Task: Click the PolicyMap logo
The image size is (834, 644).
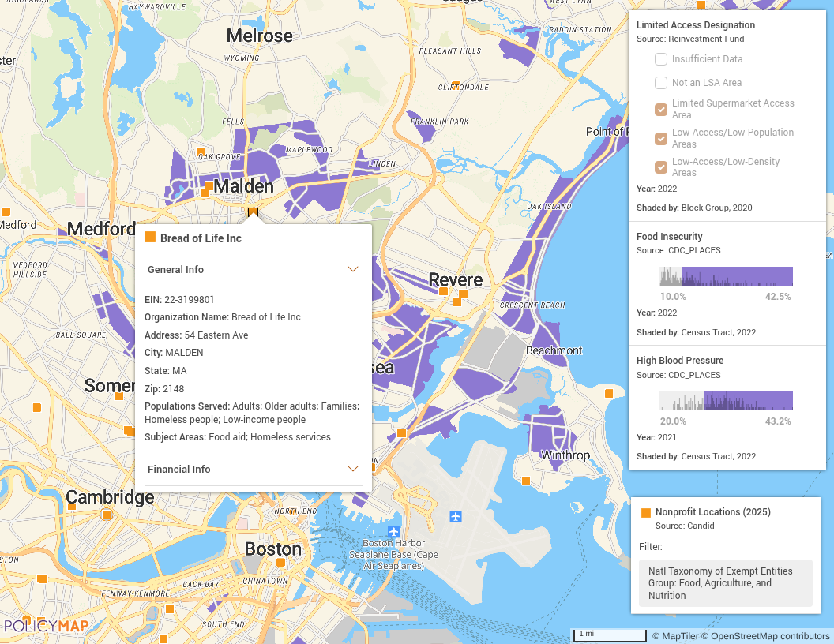Action: pos(47,625)
